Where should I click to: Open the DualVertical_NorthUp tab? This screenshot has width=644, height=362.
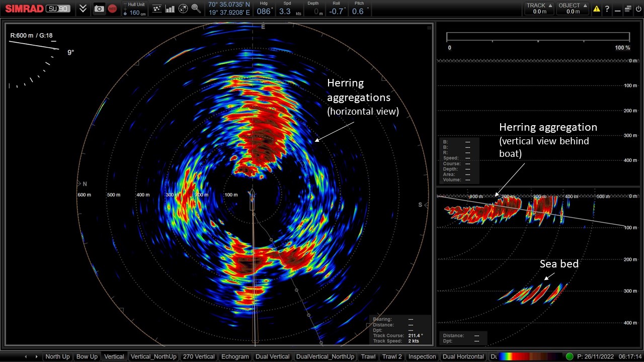[325, 356]
